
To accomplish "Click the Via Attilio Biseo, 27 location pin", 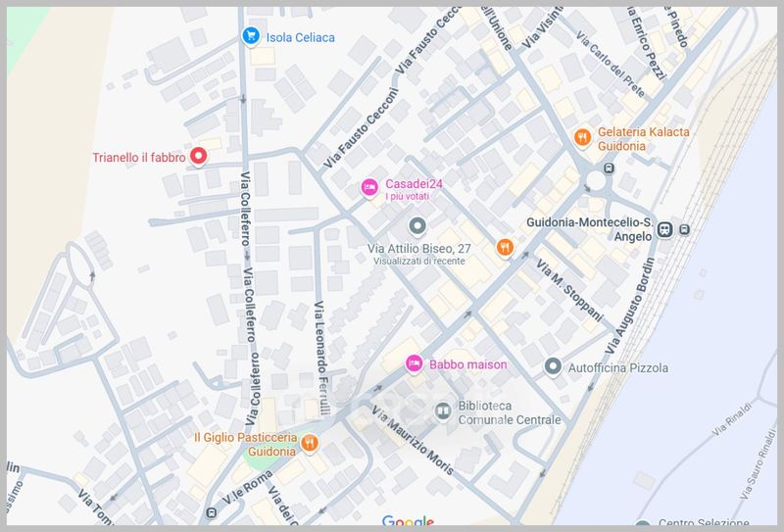I will [417, 227].
